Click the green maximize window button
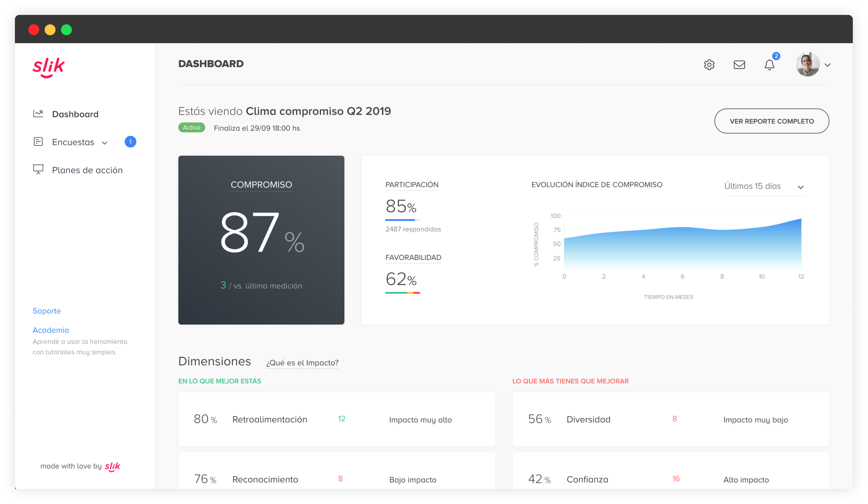 67,30
